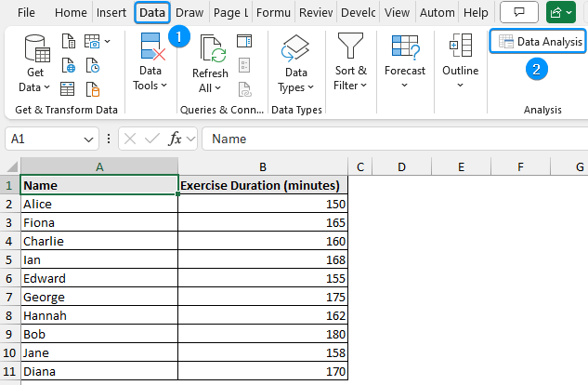Open the File tab
Viewport: 588px width, 385px height.
click(26, 13)
